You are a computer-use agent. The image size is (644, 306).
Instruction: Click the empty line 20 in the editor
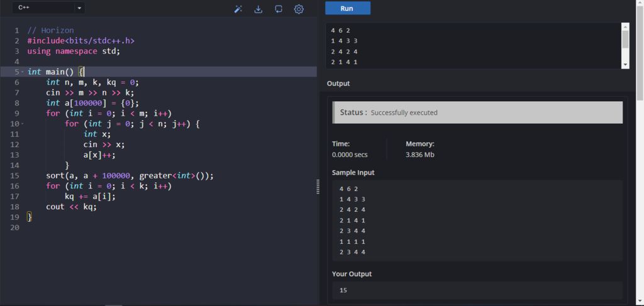(x=157, y=227)
